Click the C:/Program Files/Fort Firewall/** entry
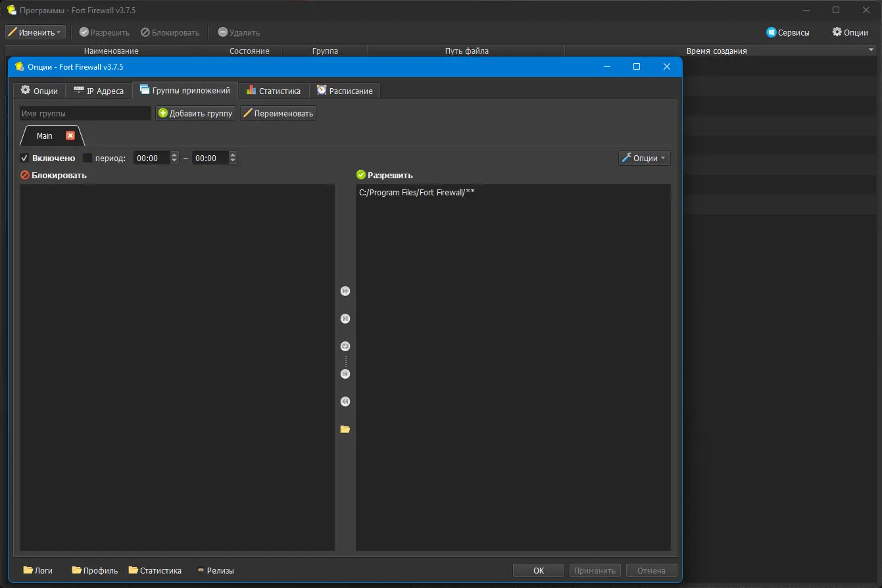 tap(417, 192)
